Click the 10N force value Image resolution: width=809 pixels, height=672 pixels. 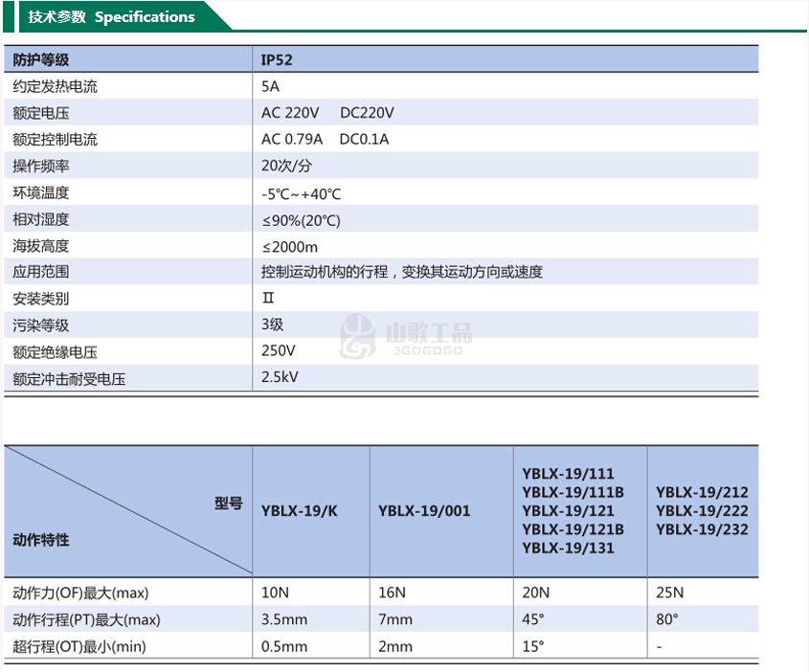coord(275,593)
